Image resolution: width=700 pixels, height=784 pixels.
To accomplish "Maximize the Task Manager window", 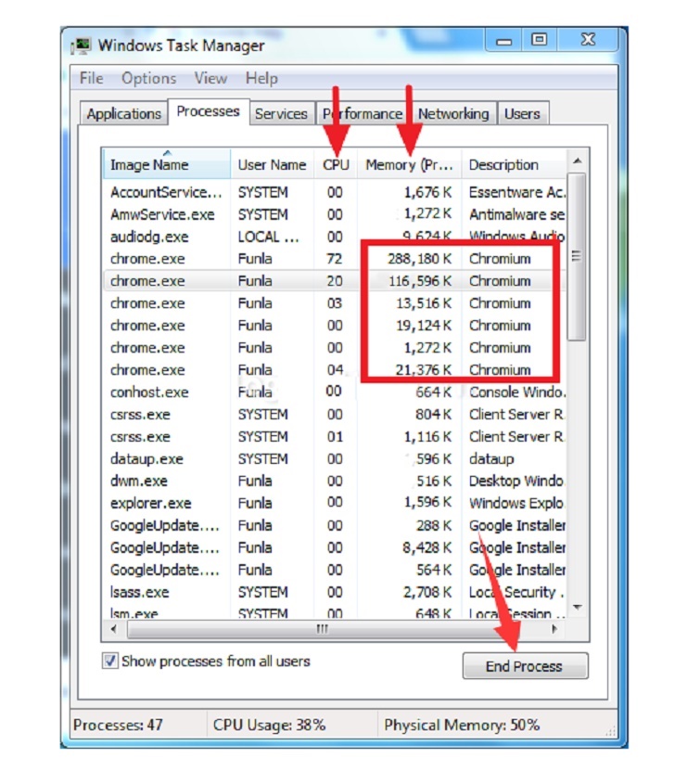I will (539, 40).
